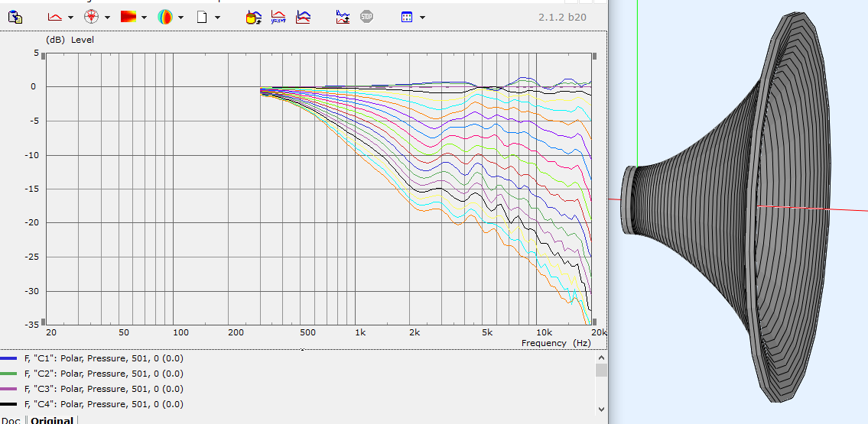This screenshot has width=868, height=424.
Task: Click the blank page icon
Action: [202, 17]
